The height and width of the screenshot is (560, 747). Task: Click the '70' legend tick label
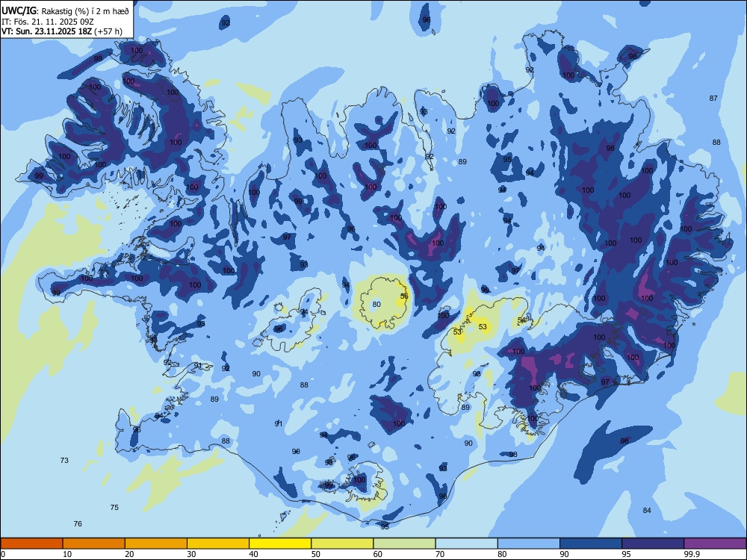click(x=440, y=554)
